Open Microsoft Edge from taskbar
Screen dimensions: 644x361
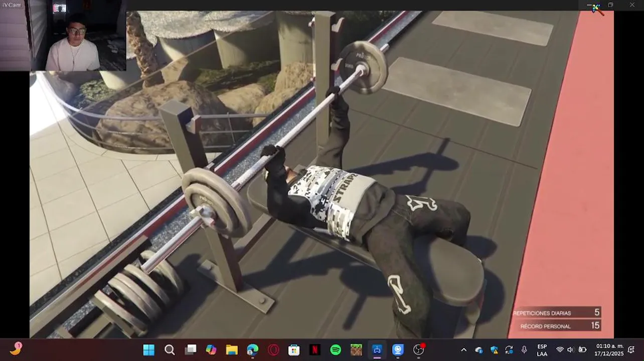coord(253,349)
